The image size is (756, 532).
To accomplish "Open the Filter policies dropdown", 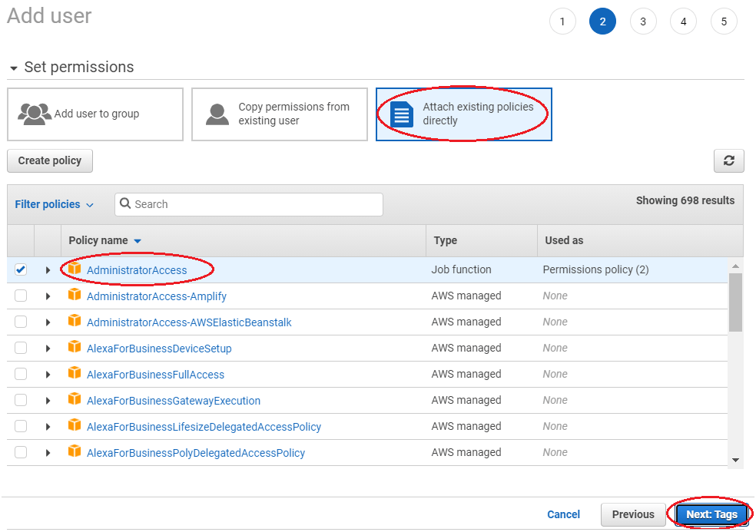I will pos(54,204).
